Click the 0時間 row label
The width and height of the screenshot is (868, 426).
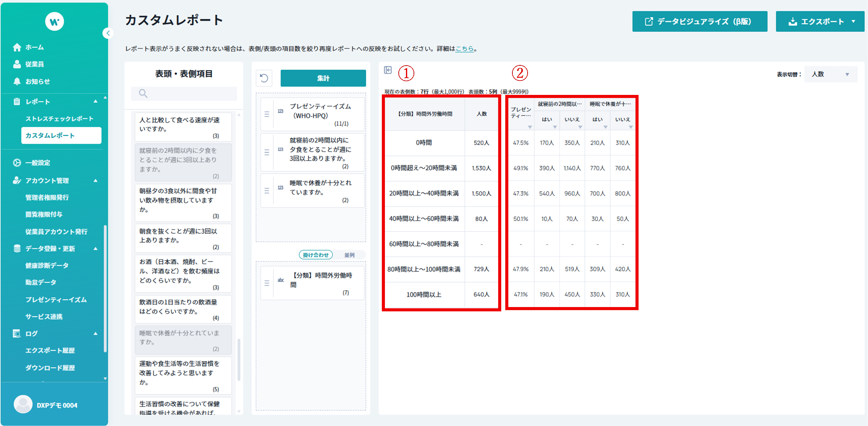coord(424,143)
